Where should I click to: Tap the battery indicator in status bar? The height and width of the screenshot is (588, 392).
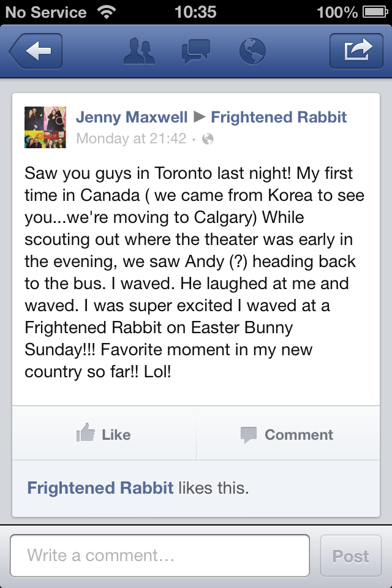[x=372, y=12]
